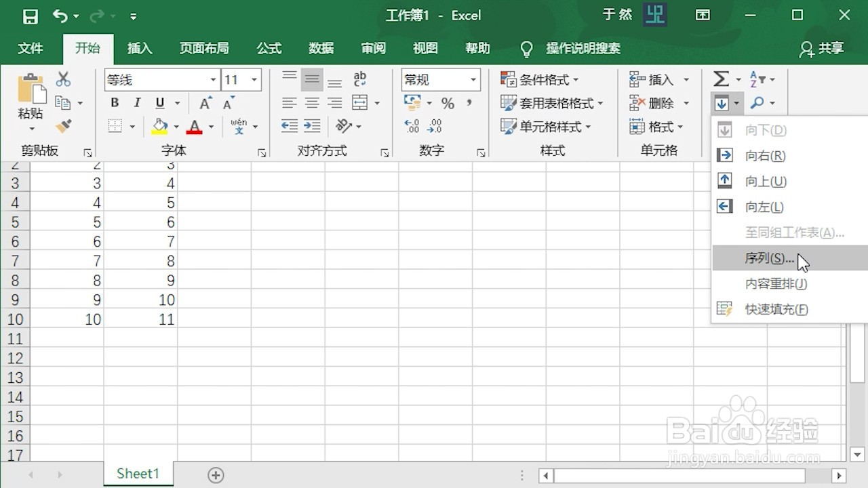
Task: Click the add new sheet plus button
Action: (216, 475)
